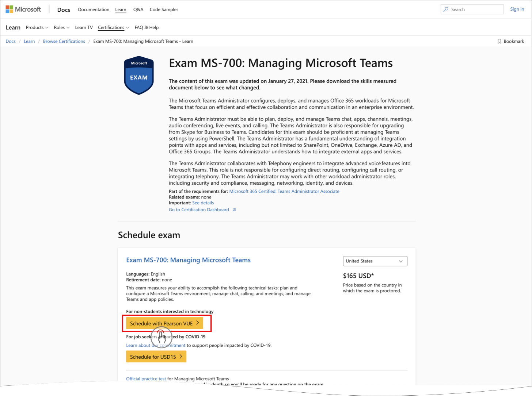Click the Related exams: none text
This screenshot has width=532, height=396.
tap(190, 197)
